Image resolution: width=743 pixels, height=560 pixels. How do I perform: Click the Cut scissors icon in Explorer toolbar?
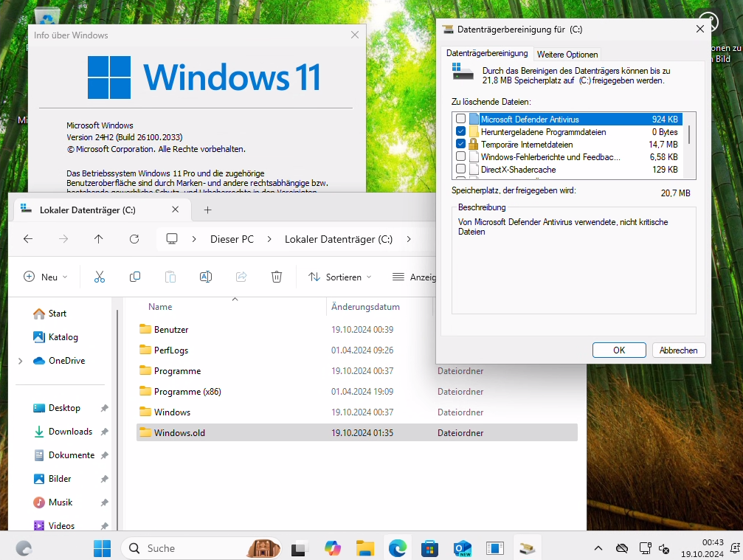(x=99, y=277)
